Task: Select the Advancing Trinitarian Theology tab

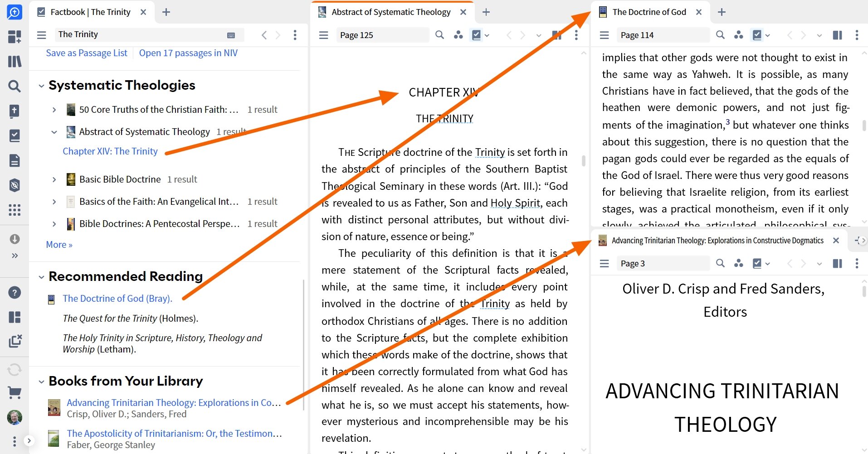Action: coord(717,241)
